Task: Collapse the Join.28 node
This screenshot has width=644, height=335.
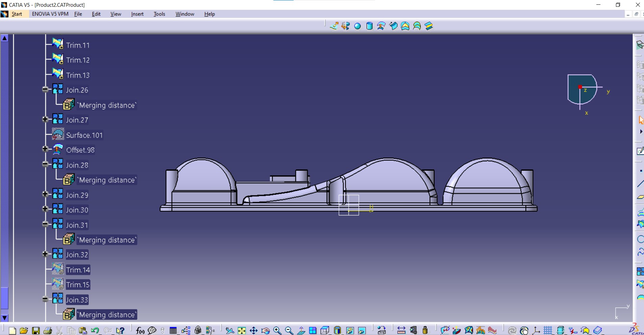Action: point(45,164)
